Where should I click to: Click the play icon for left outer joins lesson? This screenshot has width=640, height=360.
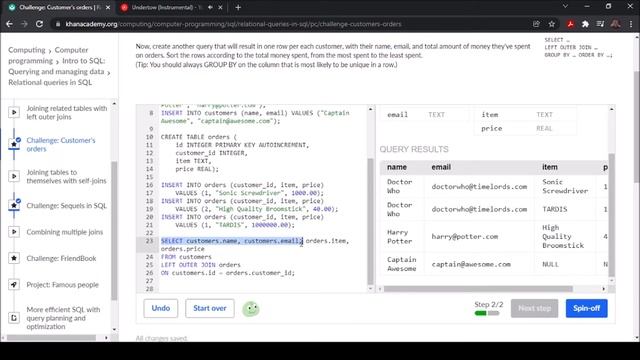[x=14, y=112]
